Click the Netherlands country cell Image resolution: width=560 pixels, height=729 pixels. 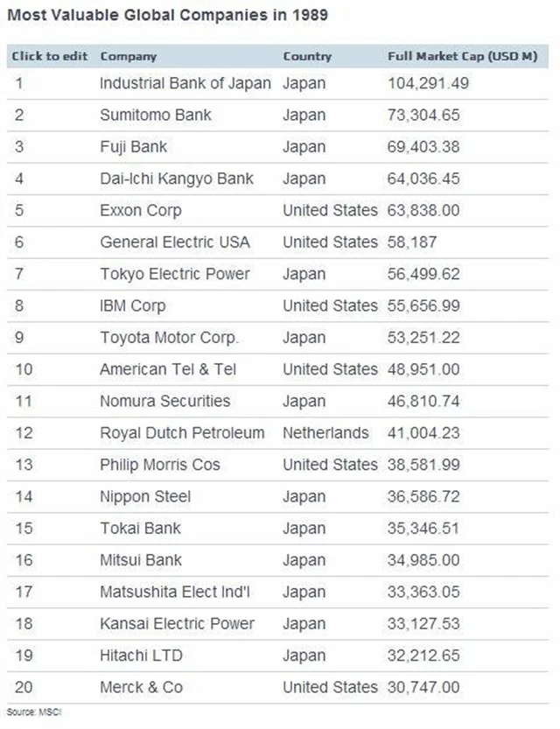point(325,432)
